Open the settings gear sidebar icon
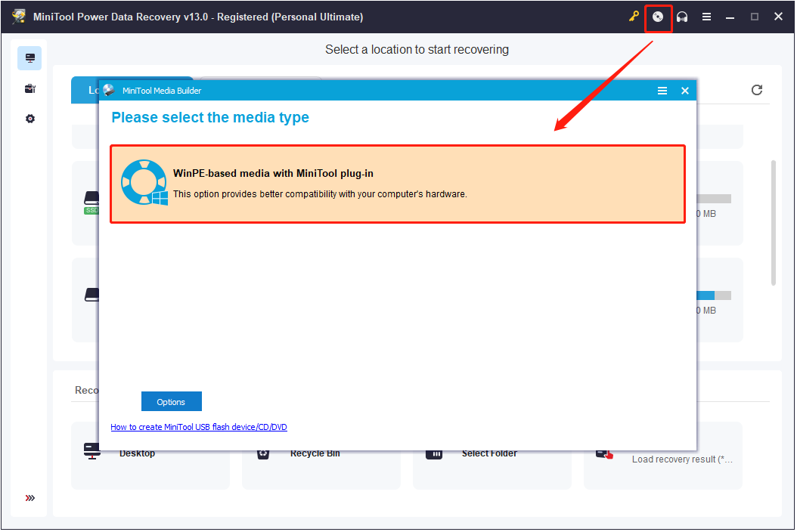Image resolution: width=797 pixels, height=532 pixels. click(30, 119)
